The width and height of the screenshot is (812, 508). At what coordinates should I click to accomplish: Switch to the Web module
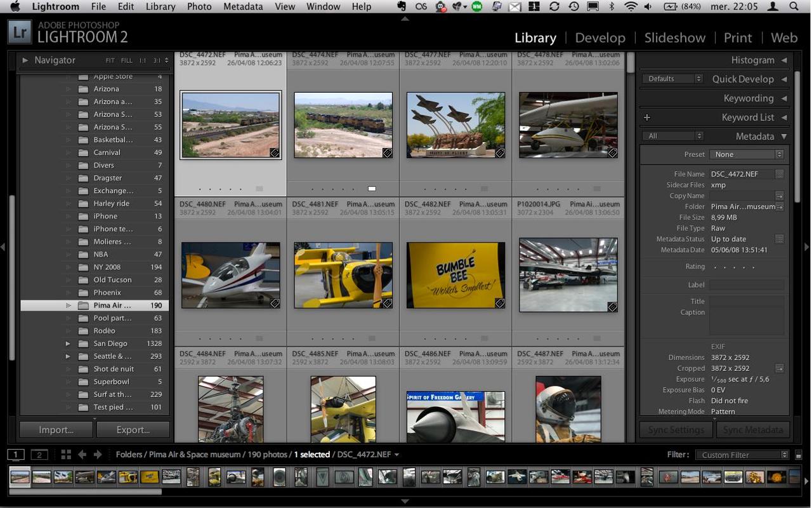coord(784,37)
